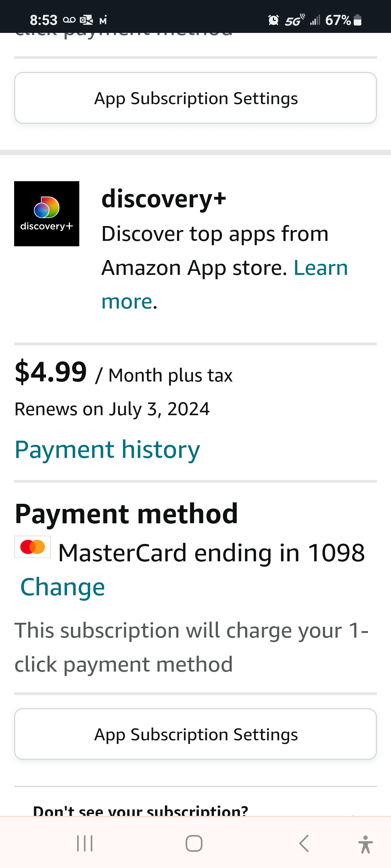Open App Subscription Settings below Payment method
Screen dimensions: 391x868
pyautogui.click(x=195, y=734)
